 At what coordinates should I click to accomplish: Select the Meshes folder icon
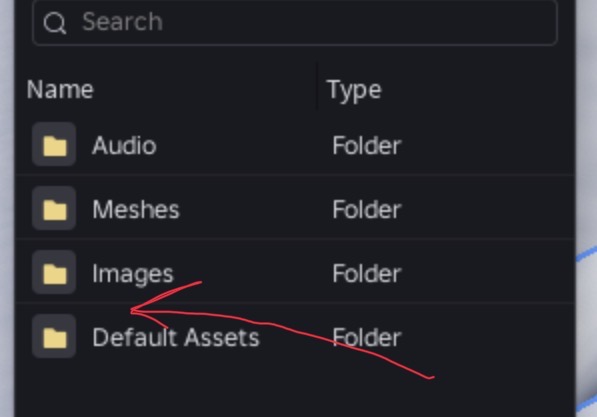54,208
